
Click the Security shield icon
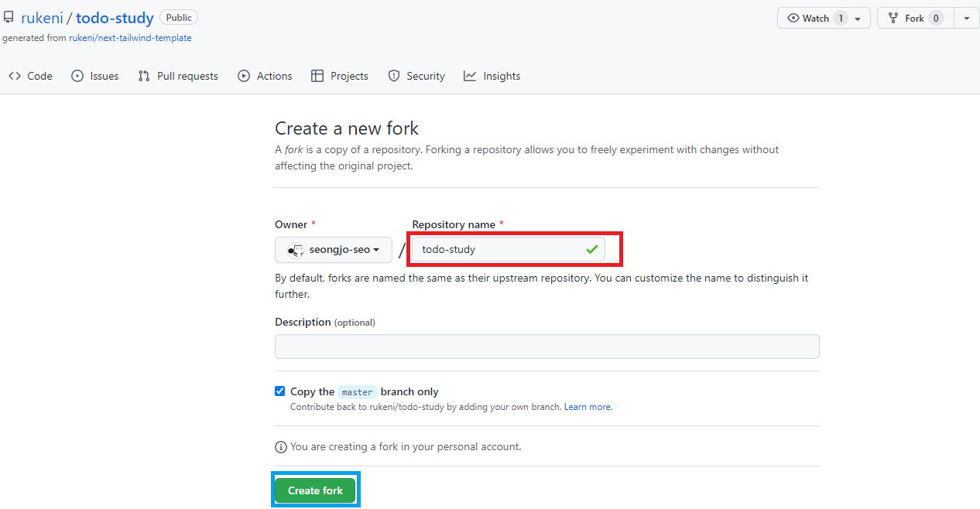[394, 76]
